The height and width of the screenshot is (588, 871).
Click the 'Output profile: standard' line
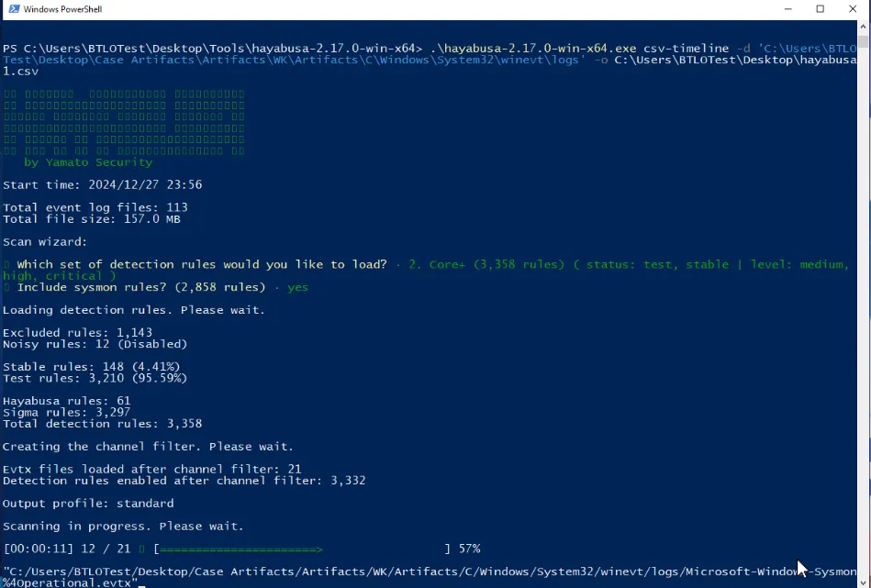(87, 503)
